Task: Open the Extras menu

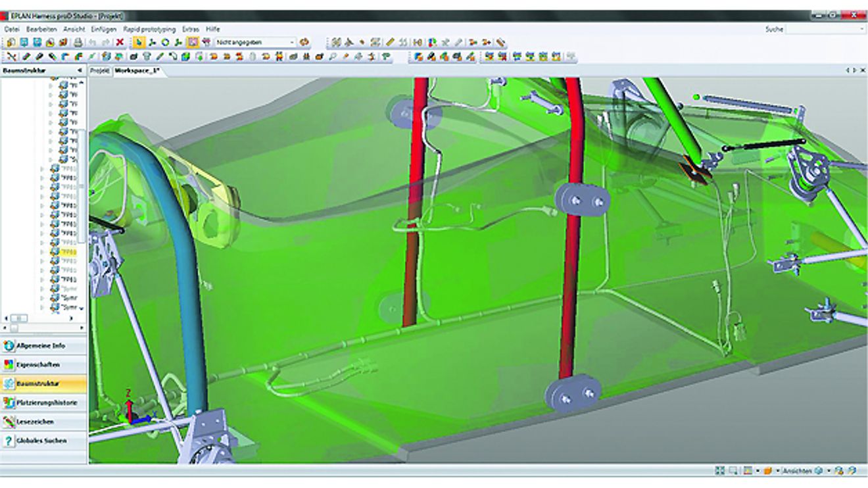Action: pyautogui.click(x=191, y=30)
